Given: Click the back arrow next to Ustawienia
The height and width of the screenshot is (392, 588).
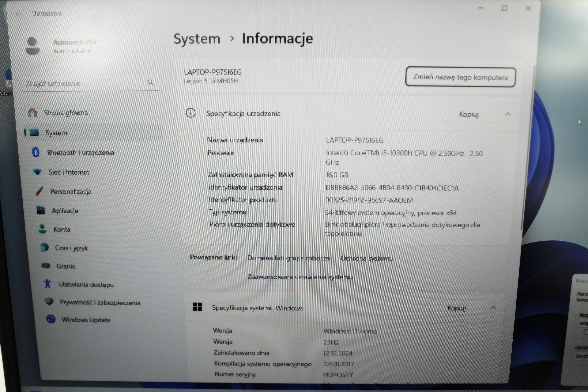Looking at the screenshot, I should point(18,14).
